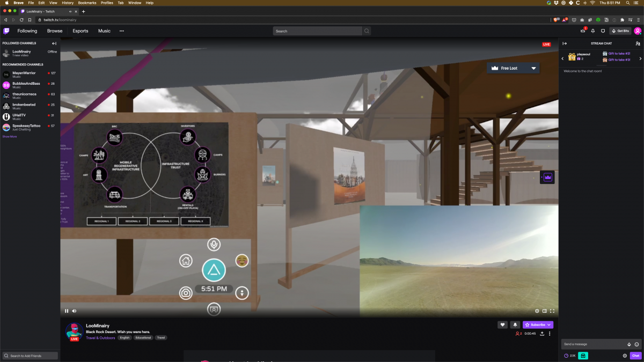Click the search magnifier button
Image resolution: width=644 pixels, height=362 pixels.
(367, 31)
